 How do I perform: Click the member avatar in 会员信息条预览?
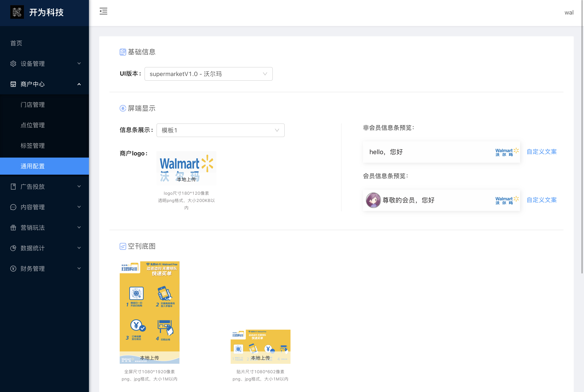(373, 200)
